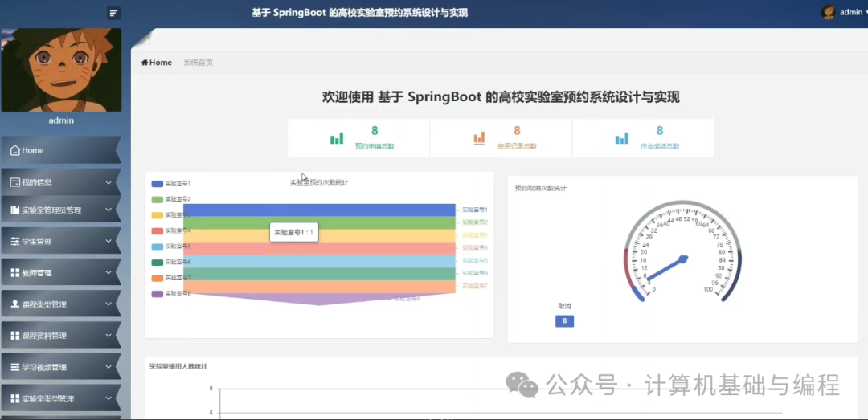
Task: Click the large admin avatar picture in sidebar
Action: tap(61, 70)
